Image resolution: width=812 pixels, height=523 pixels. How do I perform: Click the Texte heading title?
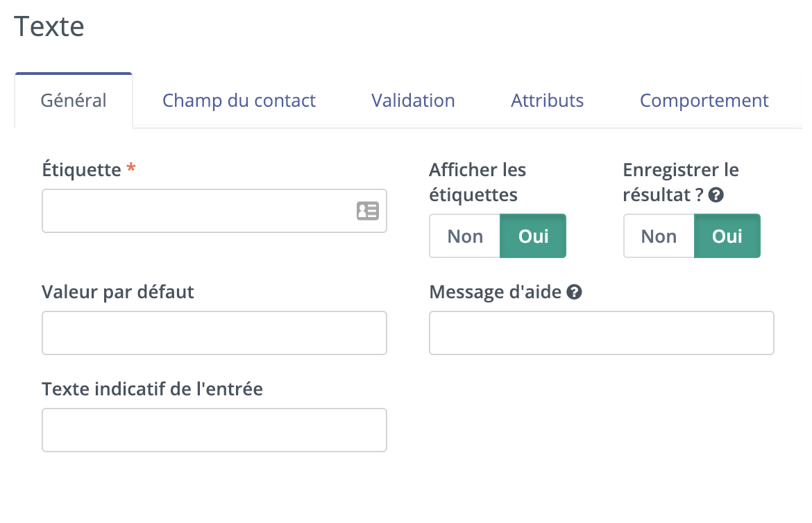click(x=49, y=26)
